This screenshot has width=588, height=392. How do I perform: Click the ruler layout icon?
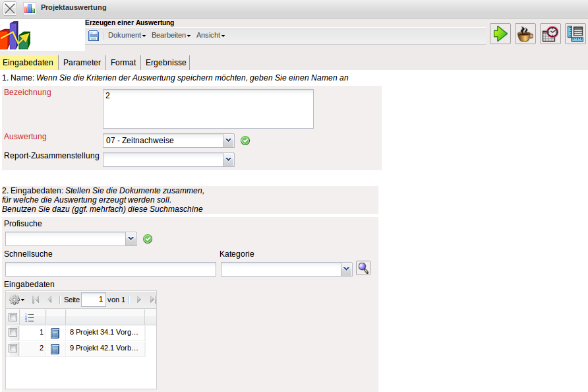click(x=575, y=34)
